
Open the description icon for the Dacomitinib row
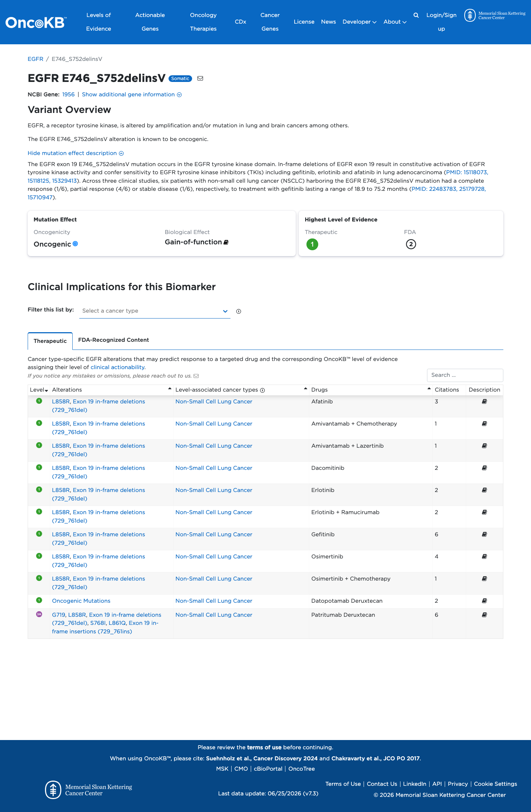click(x=485, y=468)
